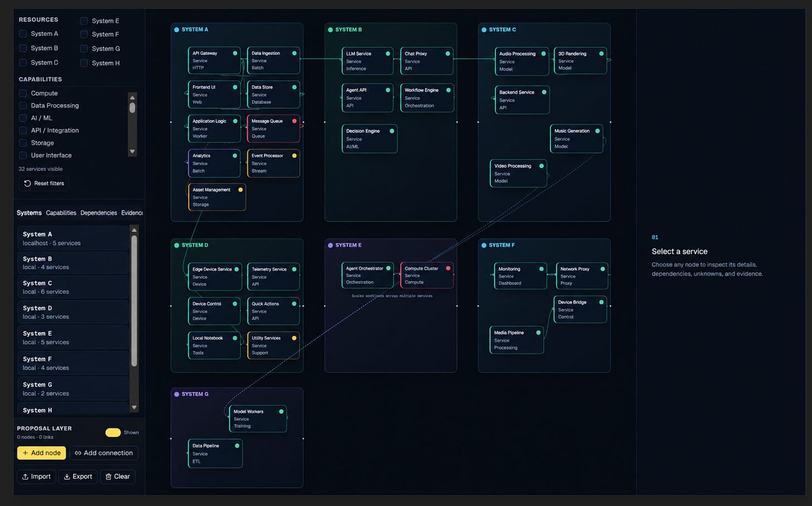This screenshot has width=812, height=506.
Task: Select System D in the systems list
Action: [x=73, y=312]
